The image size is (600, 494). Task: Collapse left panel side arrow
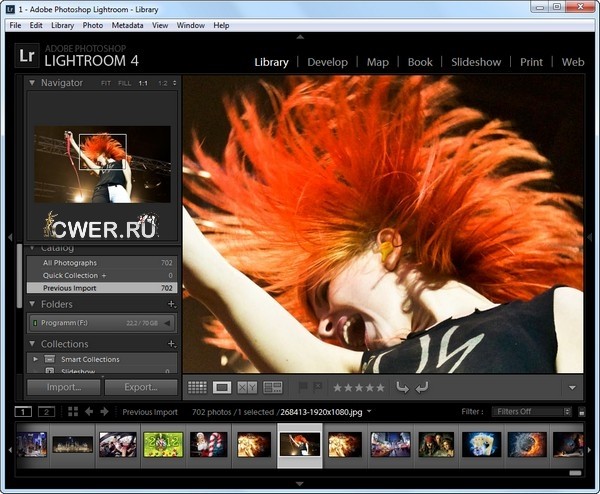(x=10, y=237)
